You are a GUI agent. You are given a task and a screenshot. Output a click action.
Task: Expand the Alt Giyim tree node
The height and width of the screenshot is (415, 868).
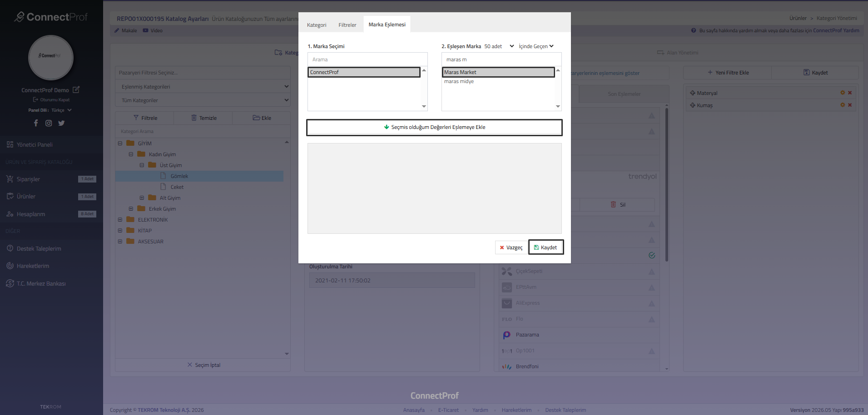[x=142, y=198]
